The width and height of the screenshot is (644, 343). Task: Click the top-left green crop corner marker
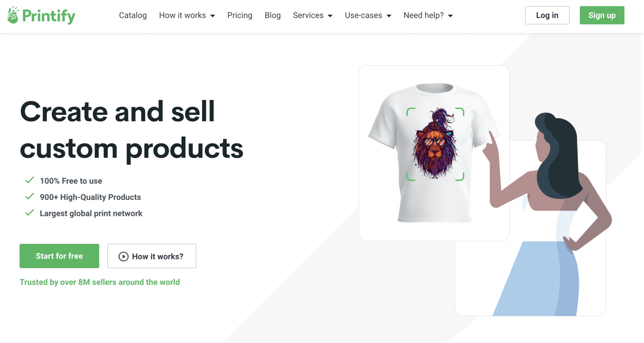click(x=411, y=112)
